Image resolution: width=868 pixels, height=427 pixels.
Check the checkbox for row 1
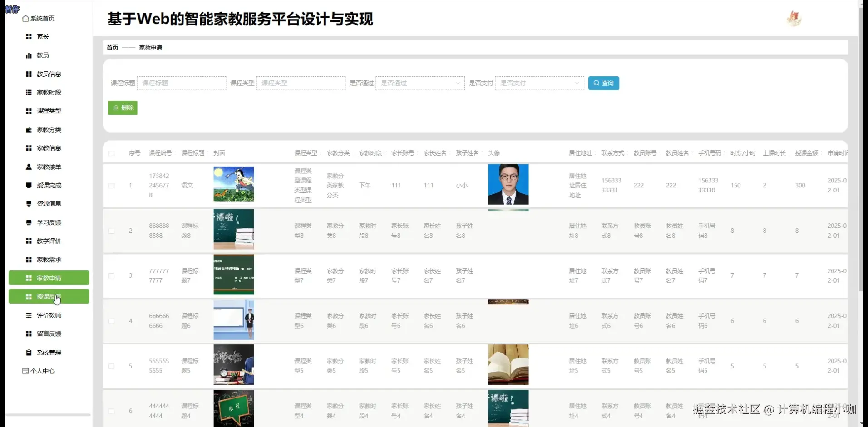(112, 185)
